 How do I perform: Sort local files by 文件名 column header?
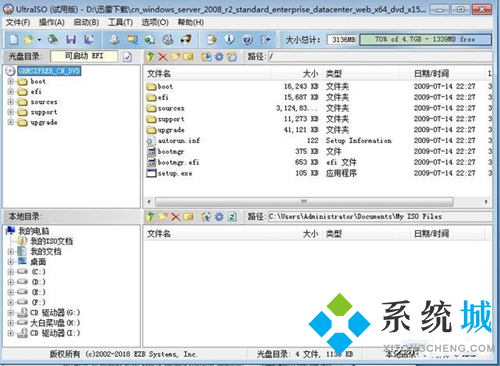click(x=207, y=234)
